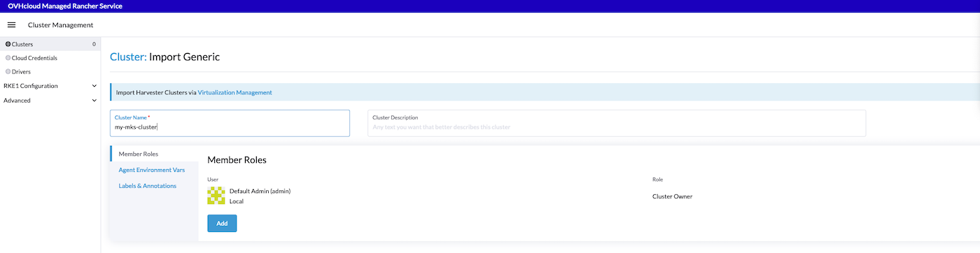Click the Add member button

(222, 223)
